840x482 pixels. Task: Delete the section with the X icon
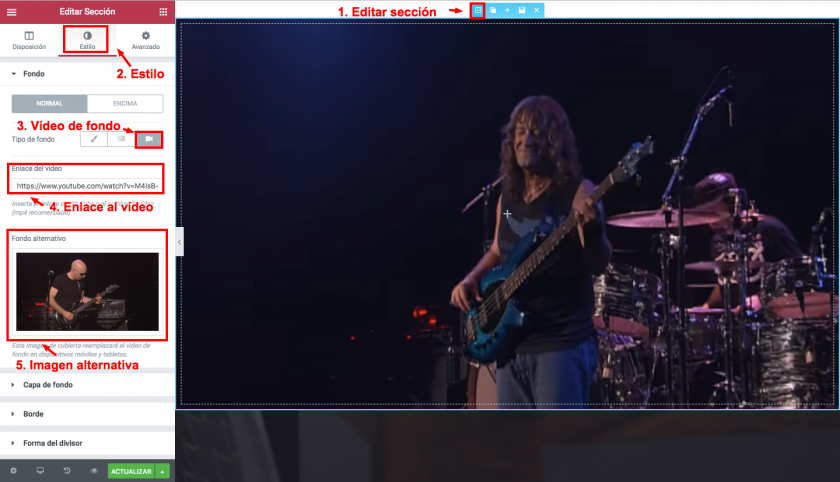tap(536, 10)
